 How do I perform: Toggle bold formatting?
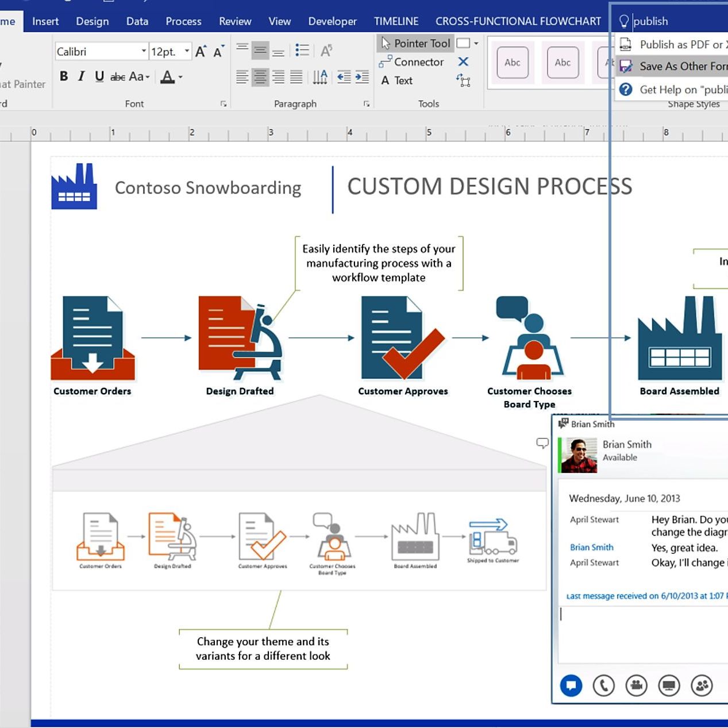(64, 76)
